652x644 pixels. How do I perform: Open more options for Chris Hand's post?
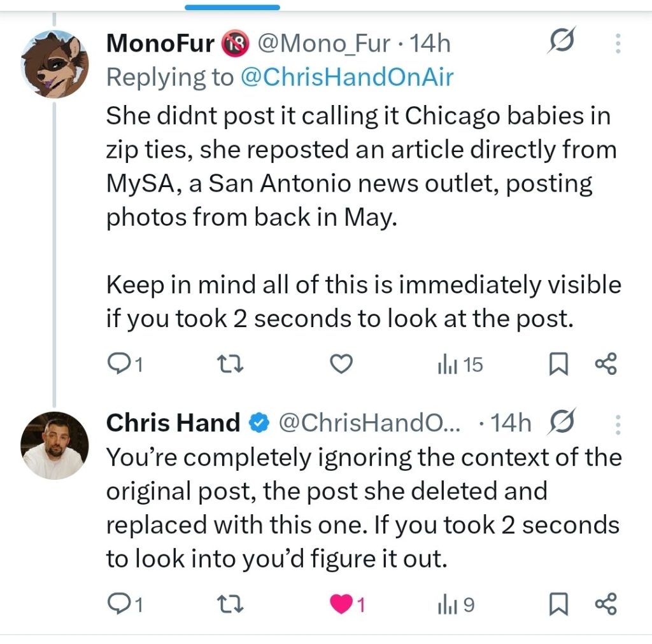tap(617, 423)
